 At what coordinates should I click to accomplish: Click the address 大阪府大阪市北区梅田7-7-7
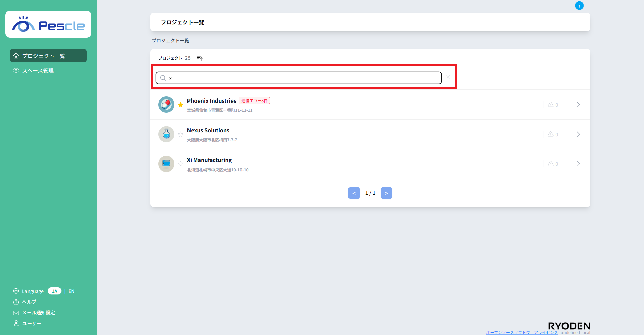[x=212, y=140]
